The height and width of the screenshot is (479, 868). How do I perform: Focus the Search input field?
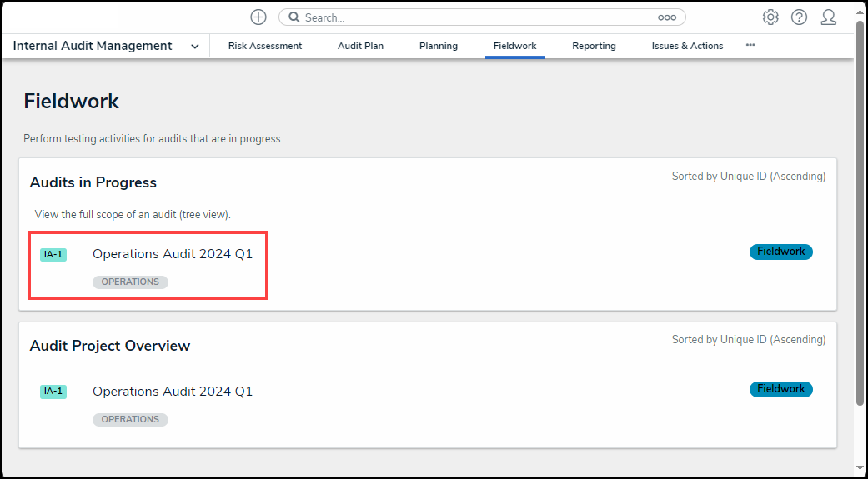pos(482,17)
